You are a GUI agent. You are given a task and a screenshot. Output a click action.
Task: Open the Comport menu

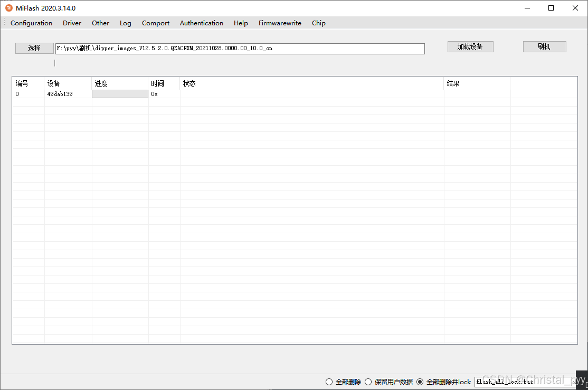(156, 23)
